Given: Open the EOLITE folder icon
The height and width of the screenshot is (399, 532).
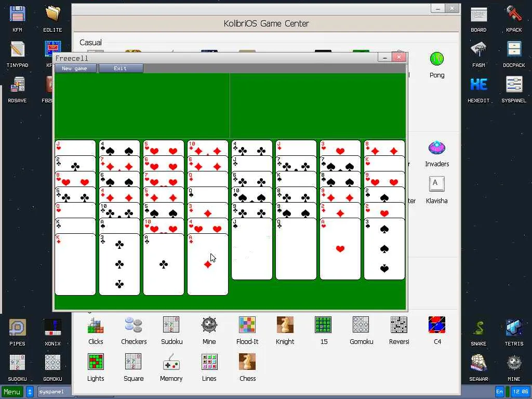Looking at the screenshot, I should (x=52, y=19).
